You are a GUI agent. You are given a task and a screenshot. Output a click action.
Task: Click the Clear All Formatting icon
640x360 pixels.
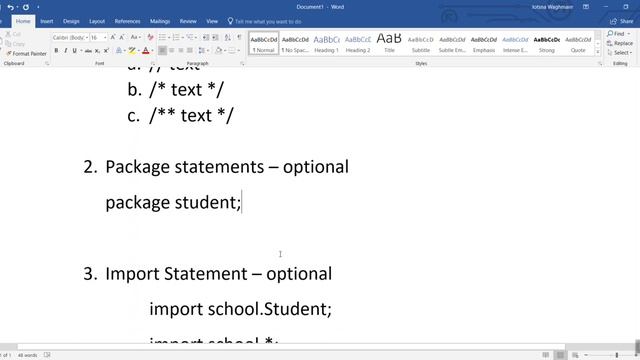coord(150,38)
